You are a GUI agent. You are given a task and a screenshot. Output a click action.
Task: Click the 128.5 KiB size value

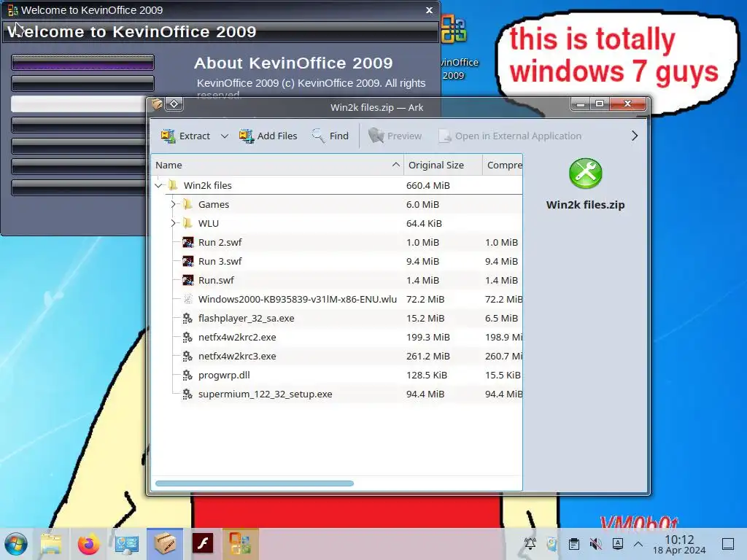[x=426, y=376]
